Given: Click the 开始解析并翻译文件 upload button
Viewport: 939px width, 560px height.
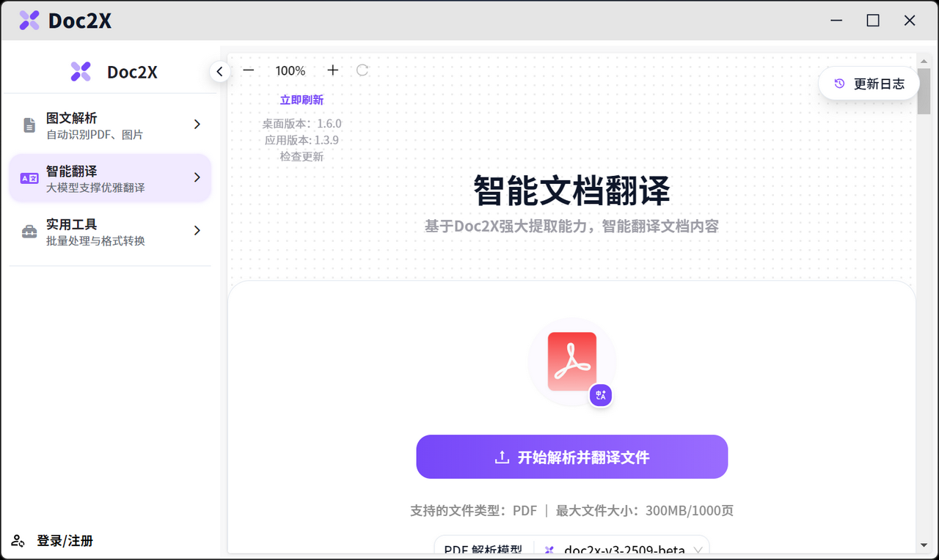Looking at the screenshot, I should [x=571, y=457].
